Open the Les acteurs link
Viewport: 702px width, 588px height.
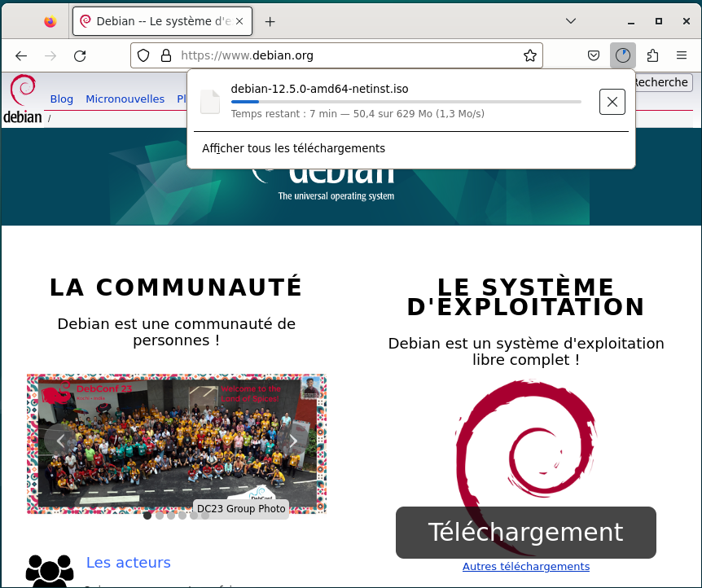tap(129, 563)
